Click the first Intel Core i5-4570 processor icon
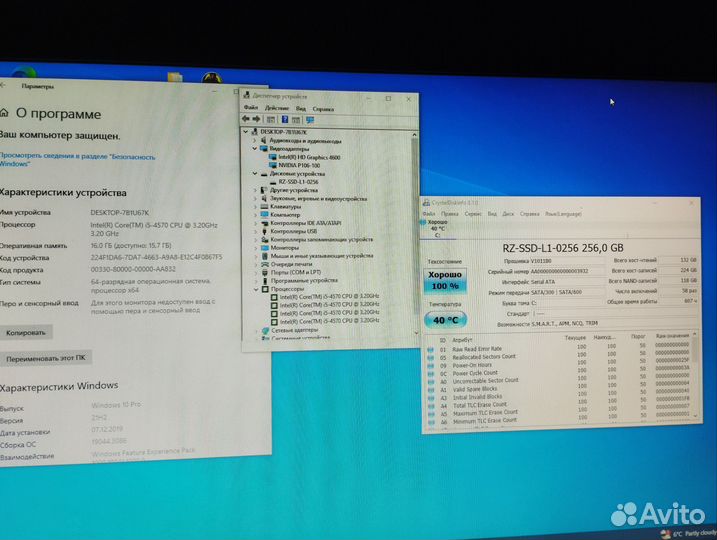 [x=274, y=296]
